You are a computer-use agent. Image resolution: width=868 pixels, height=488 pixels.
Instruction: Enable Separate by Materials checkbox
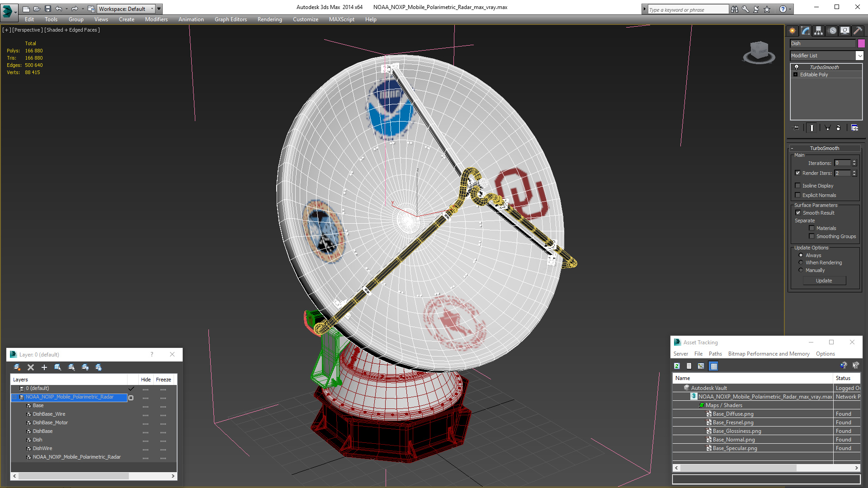tap(811, 228)
